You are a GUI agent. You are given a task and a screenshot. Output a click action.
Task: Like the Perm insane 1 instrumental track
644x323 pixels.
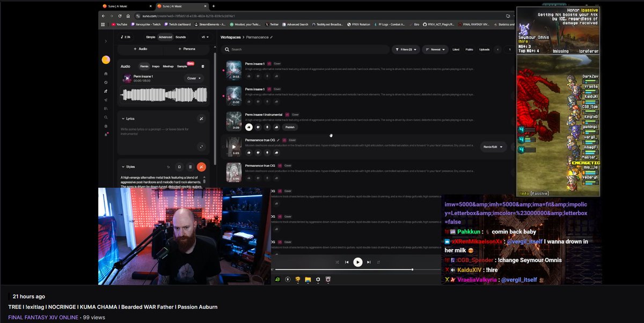coord(249,127)
